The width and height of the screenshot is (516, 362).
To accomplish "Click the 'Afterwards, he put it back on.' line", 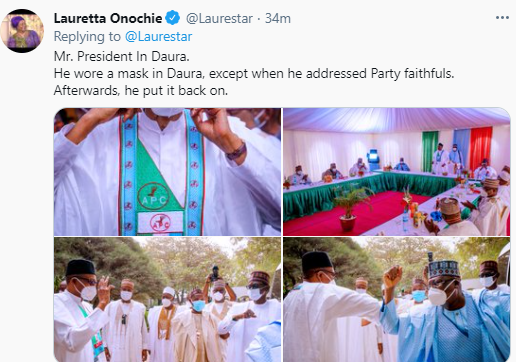I will click(141, 90).
